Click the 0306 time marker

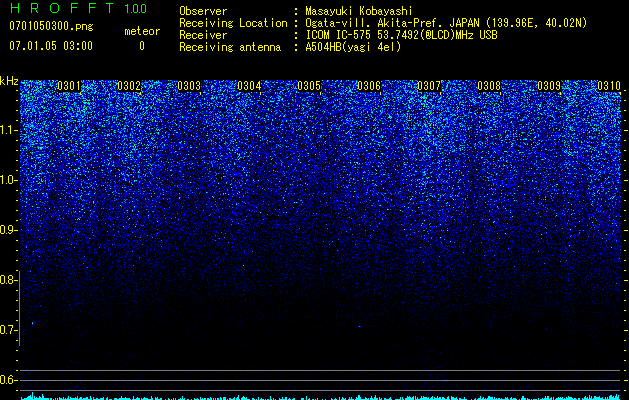coord(369,86)
